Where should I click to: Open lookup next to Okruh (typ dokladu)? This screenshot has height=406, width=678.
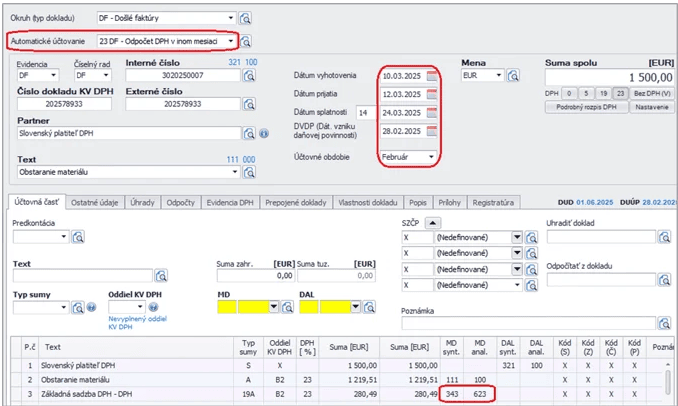pyautogui.click(x=246, y=18)
